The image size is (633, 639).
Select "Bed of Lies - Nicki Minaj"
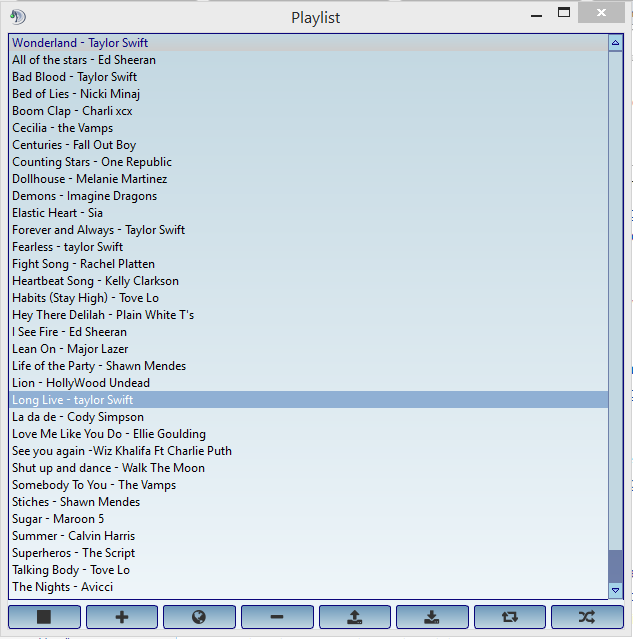(x=308, y=94)
